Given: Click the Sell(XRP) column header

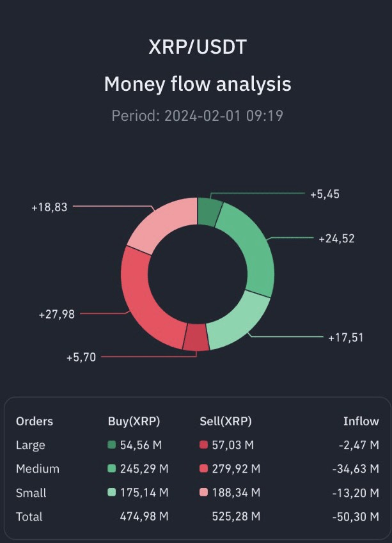Looking at the screenshot, I should 226,421.
